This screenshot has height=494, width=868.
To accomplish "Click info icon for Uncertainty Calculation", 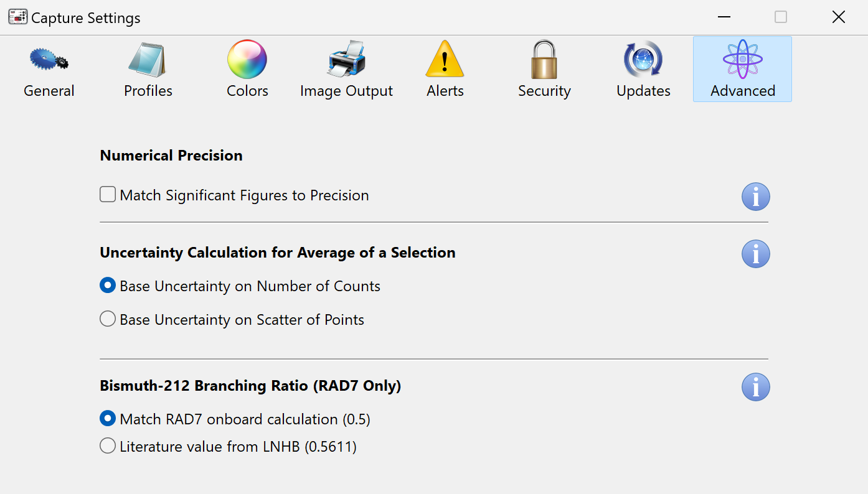I will point(755,254).
